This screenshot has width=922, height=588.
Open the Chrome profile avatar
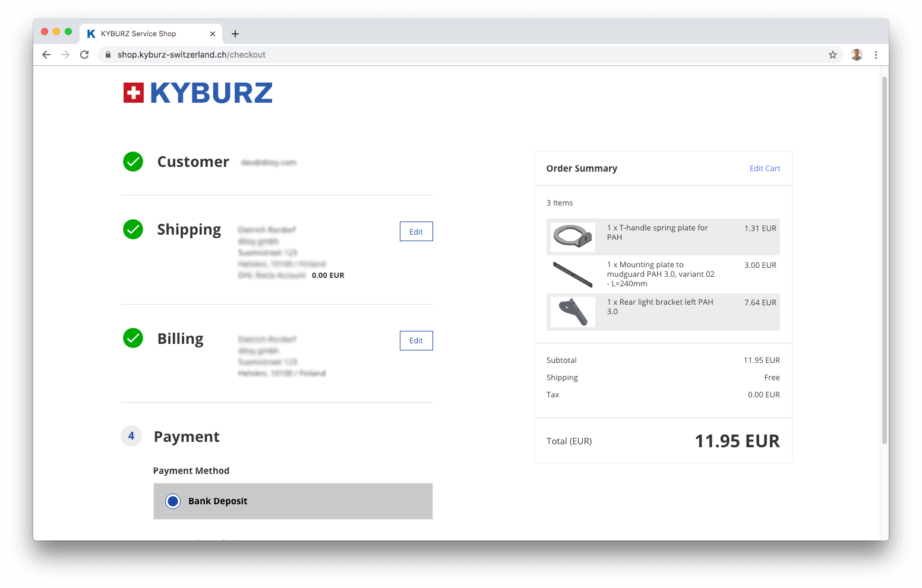pos(857,55)
